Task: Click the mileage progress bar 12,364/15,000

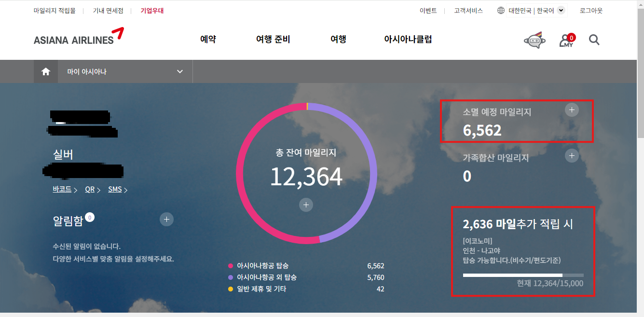Action: [523, 276]
